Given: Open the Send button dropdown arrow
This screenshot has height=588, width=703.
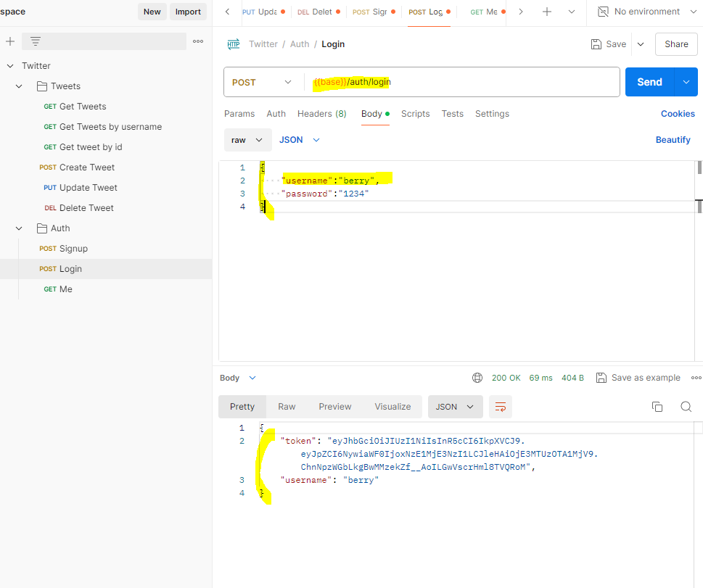Looking at the screenshot, I should (x=686, y=82).
